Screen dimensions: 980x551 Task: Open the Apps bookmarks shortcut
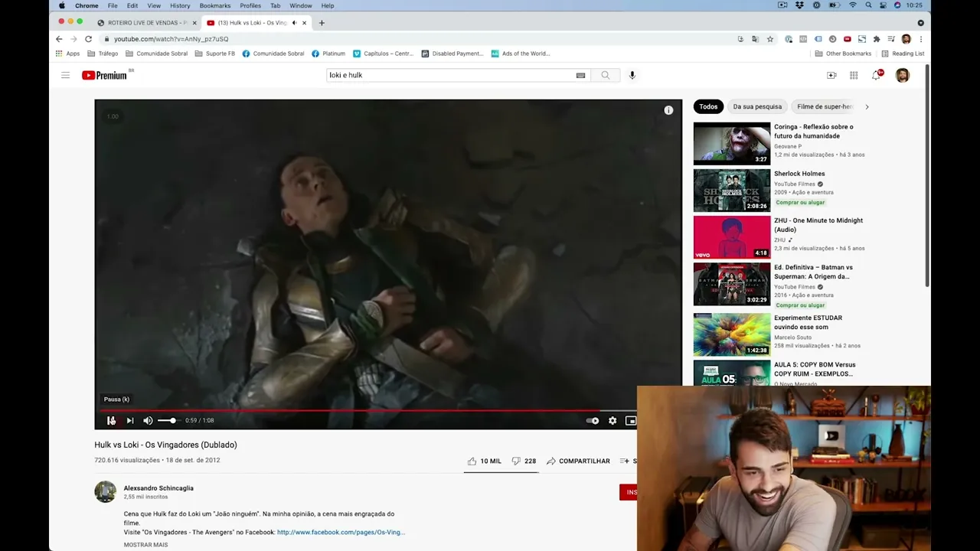[x=67, y=54]
